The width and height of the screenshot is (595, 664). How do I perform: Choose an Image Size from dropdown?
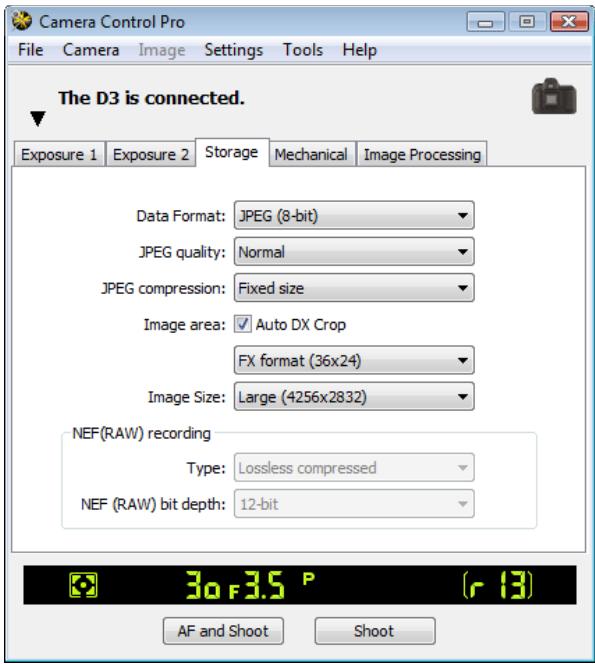[354, 397]
